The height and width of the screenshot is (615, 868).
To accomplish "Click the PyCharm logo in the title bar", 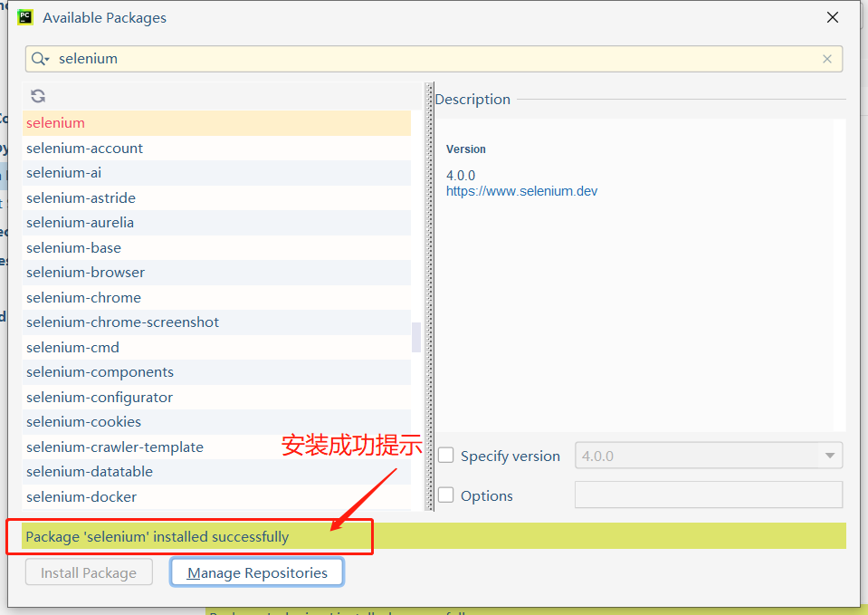I will point(25,17).
